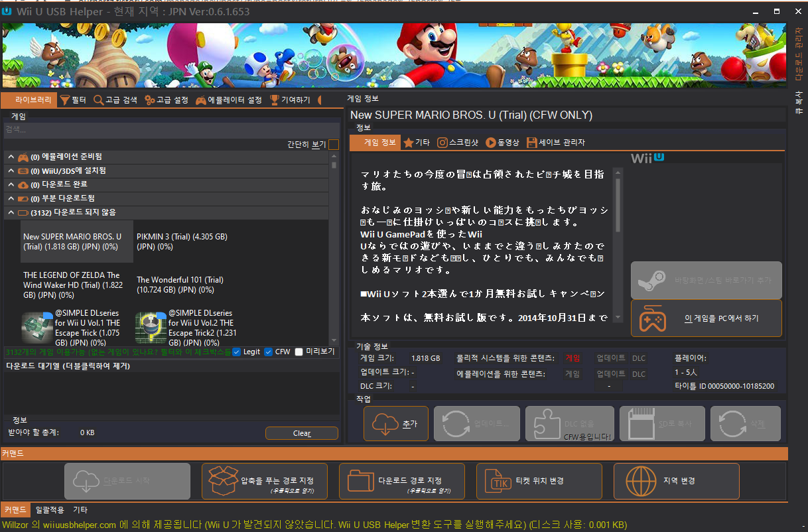Toggle the 간단히 보기 checkbox
808x532 pixels.
pos(334,144)
